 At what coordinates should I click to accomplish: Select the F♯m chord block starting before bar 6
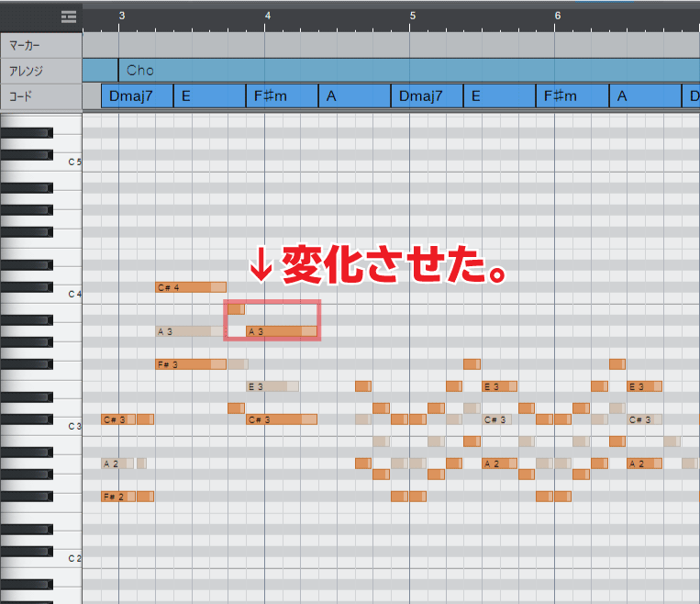(x=572, y=96)
